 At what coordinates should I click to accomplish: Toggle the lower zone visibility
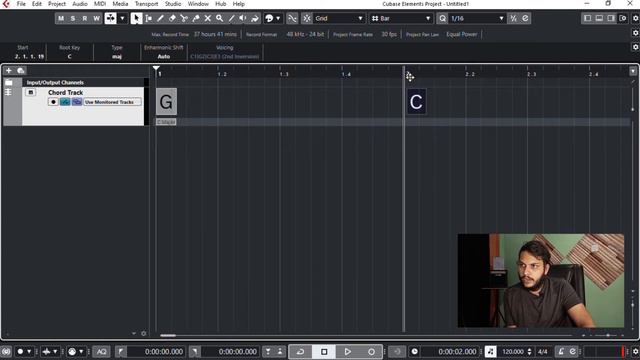(x=599, y=18)
